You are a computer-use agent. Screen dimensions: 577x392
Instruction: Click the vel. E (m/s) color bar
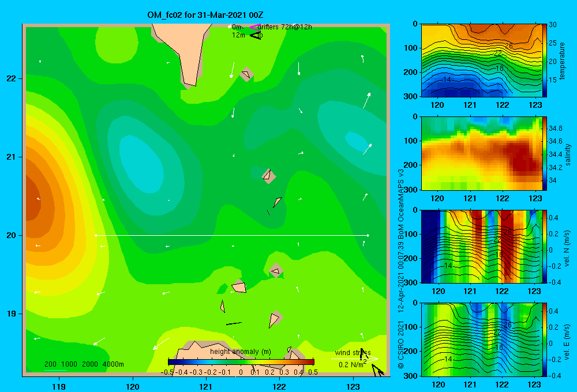pos(545,340)
